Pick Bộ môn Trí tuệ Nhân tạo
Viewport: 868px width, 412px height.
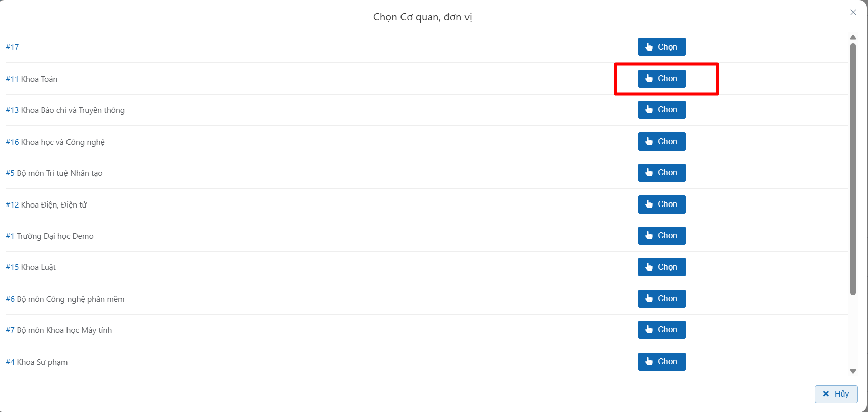(x=661, y=173)
